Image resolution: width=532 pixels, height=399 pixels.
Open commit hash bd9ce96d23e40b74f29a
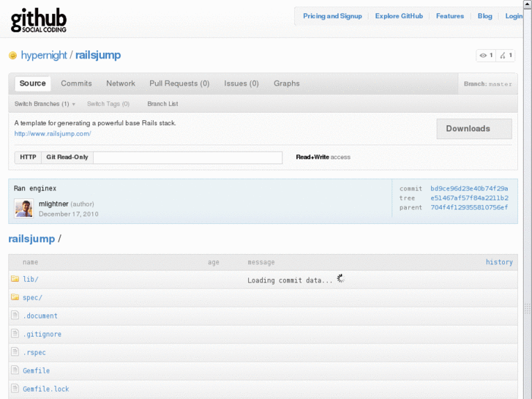[x=469, y=188]
